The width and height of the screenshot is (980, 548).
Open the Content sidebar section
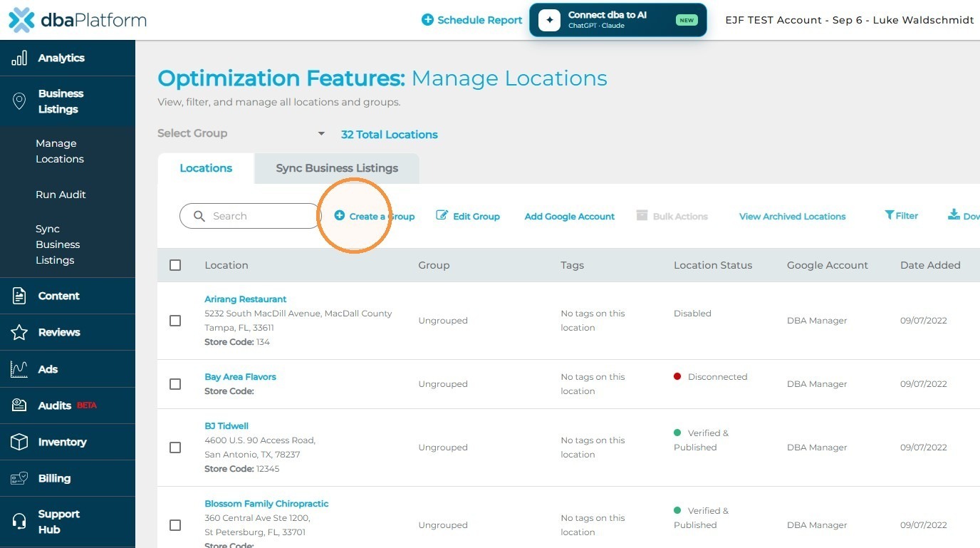click(x=68, y=296)
